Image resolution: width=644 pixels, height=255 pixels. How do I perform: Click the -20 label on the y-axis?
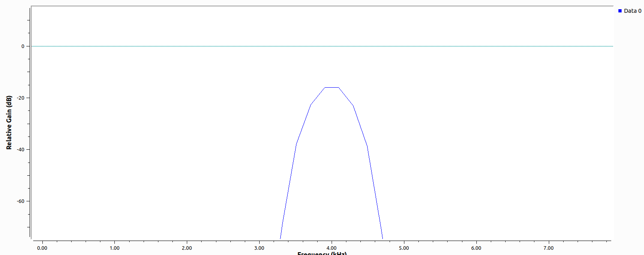pos(20,98)
